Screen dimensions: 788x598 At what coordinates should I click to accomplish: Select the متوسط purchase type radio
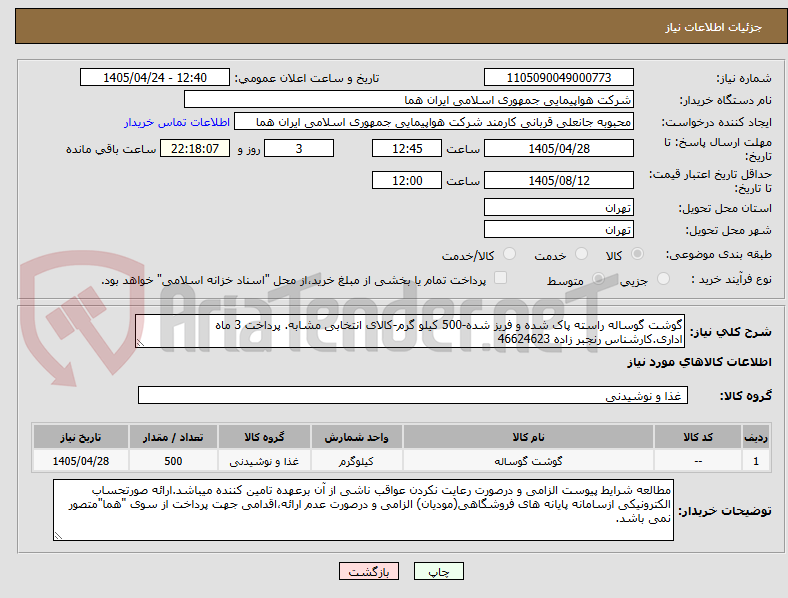[x=598, y=279]
